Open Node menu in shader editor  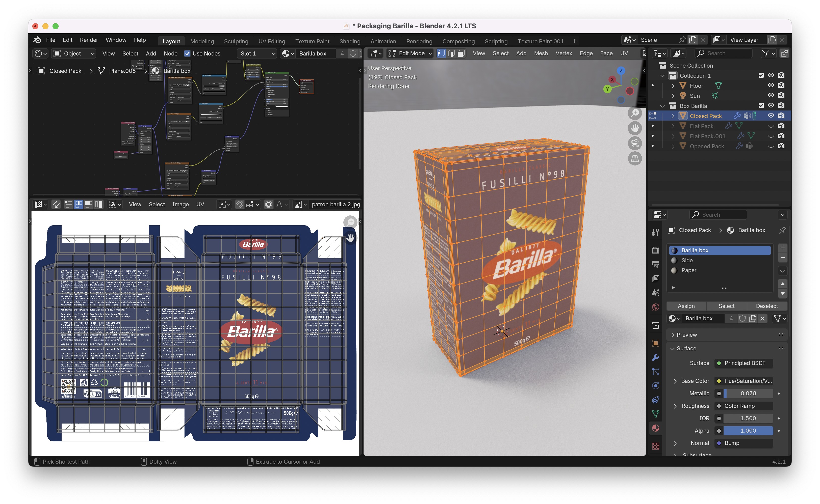(x=170, y=53)
